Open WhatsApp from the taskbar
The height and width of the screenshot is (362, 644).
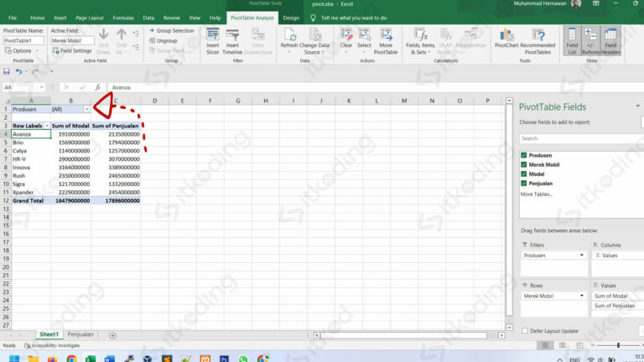click(x=243, y=359)
